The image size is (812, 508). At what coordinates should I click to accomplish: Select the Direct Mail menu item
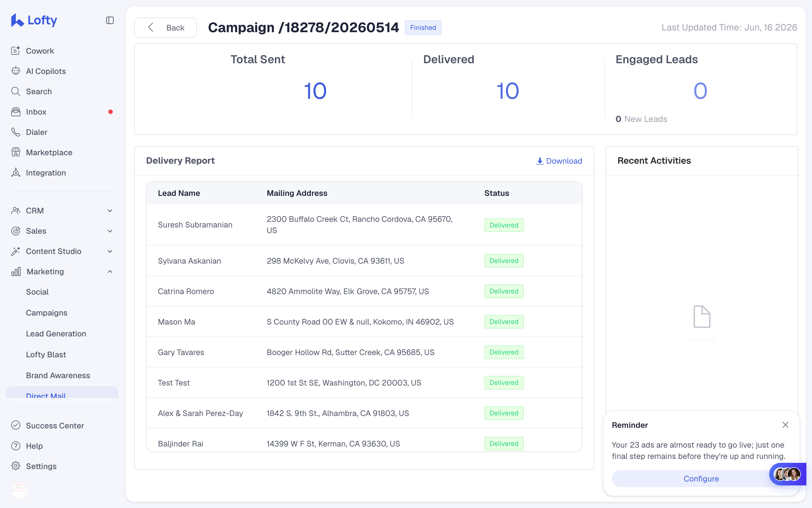[x=62, y=392]
